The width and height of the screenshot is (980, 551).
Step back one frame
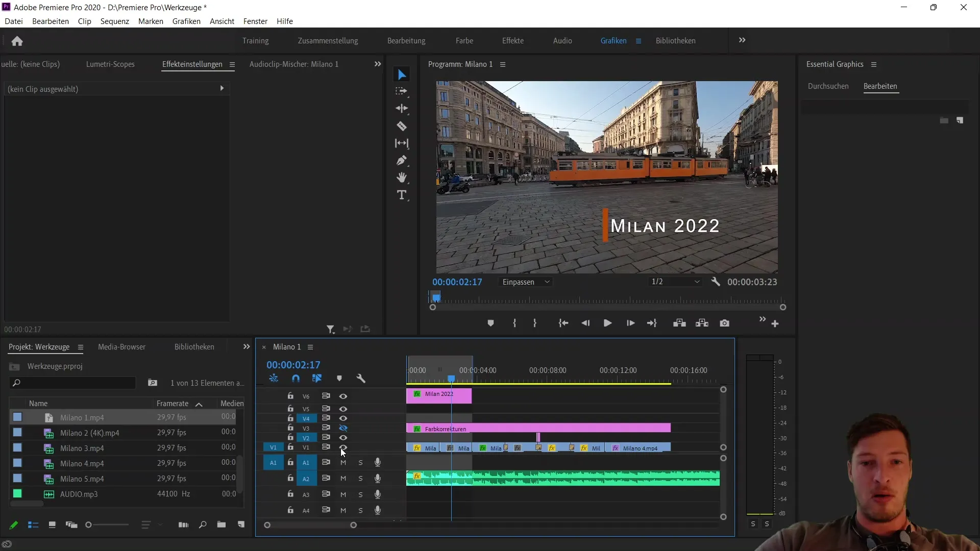pos(585,323)
